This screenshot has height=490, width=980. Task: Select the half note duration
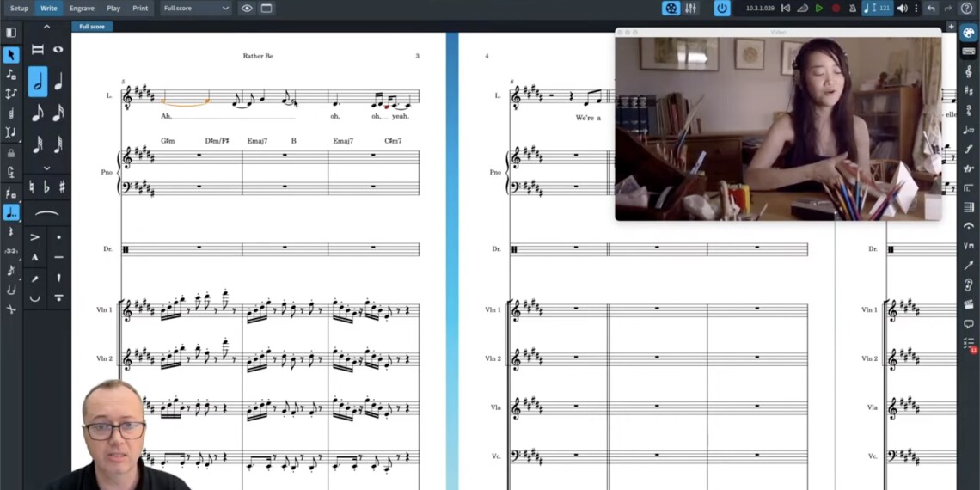(38, 82)
